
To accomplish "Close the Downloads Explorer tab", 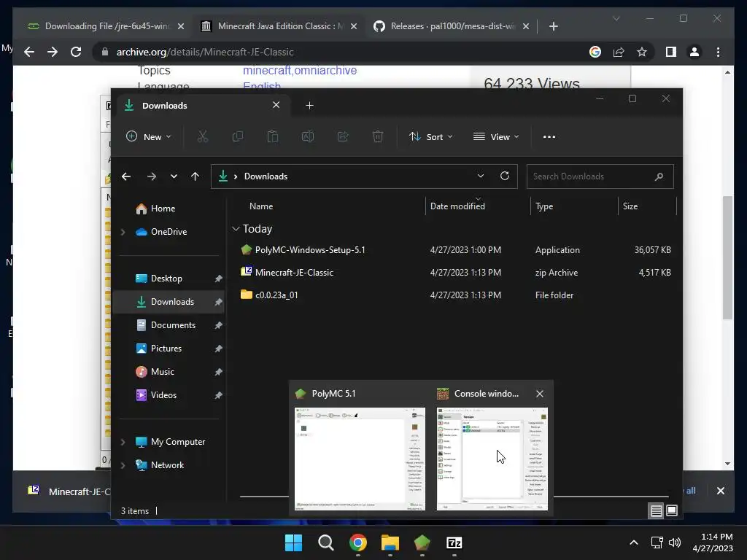I will click(x=276, y=105).
